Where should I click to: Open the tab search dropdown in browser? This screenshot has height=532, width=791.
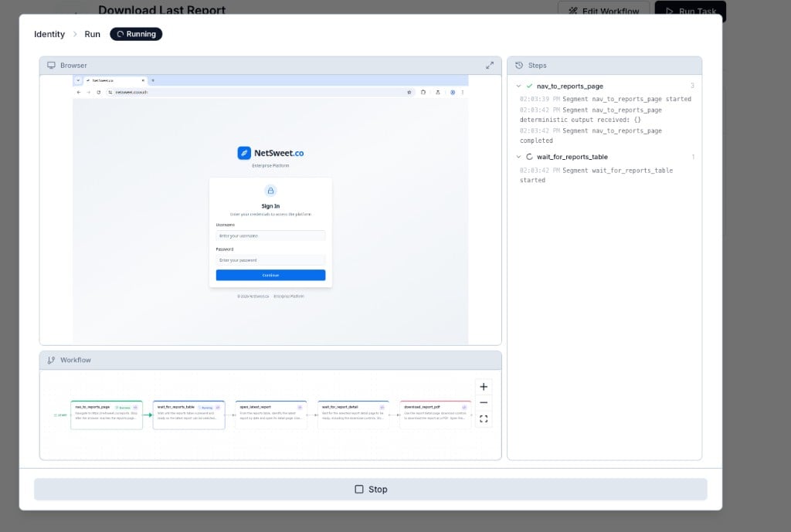coord(78,80)
